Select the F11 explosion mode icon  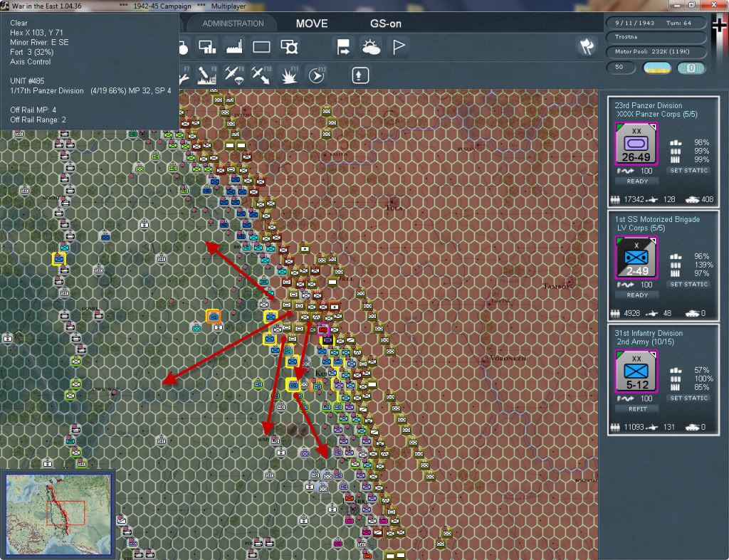(x=289, y=75)
